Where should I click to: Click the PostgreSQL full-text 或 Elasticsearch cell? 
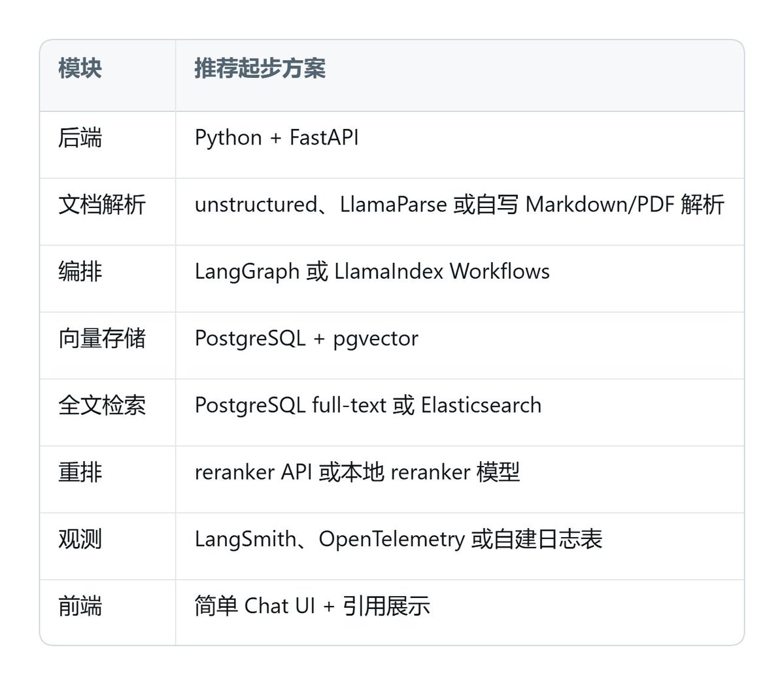368,405
